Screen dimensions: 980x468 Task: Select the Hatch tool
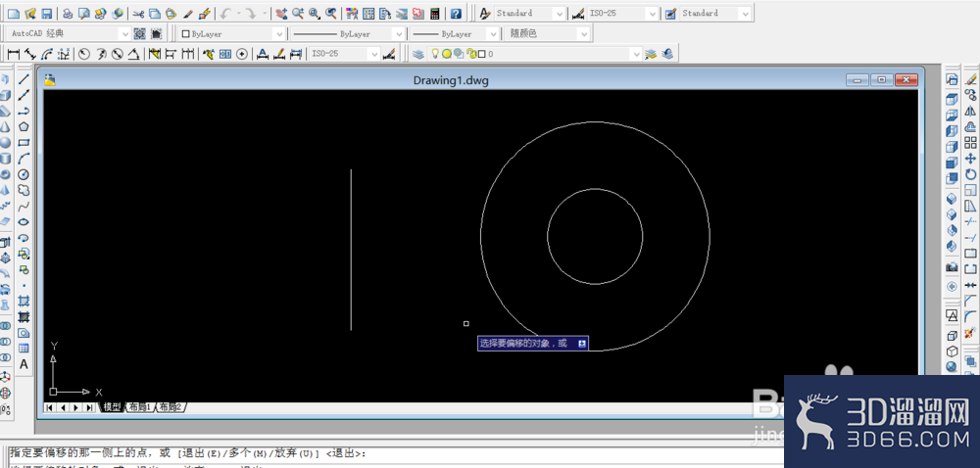coord(24,302)
